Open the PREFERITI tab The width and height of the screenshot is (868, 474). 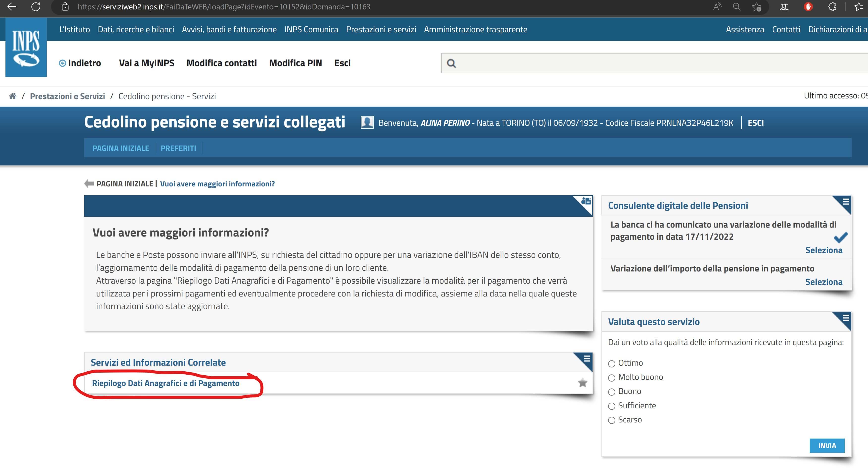pyautogui.click(x=178, y=148)
